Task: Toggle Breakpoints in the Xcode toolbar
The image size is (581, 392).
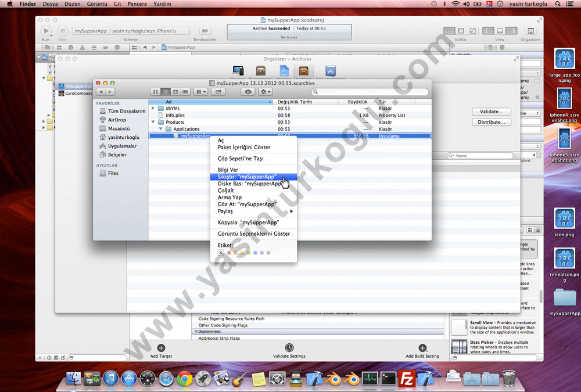Action: [x=205, y=31]
